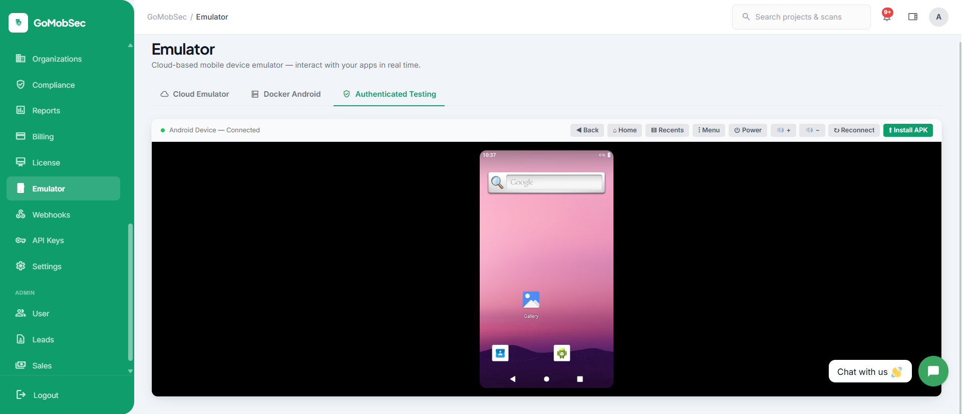Click the Recents toolbar button

click(668, 130)
